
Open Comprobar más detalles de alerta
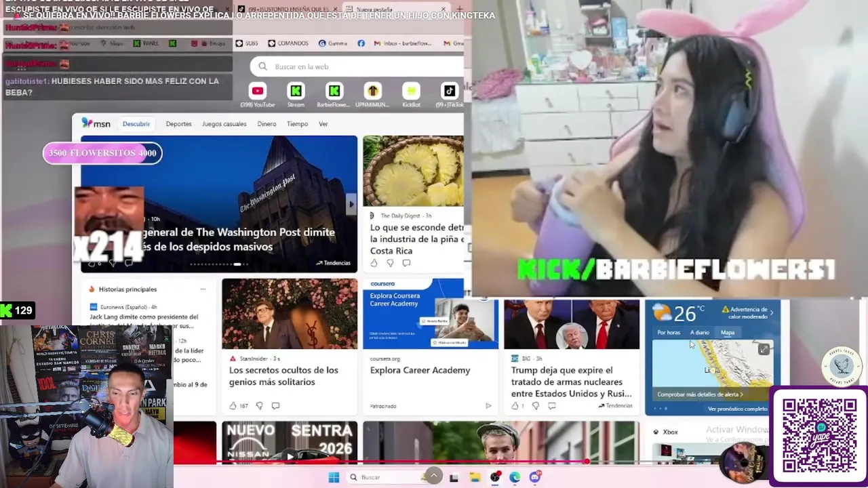[700, 394]
